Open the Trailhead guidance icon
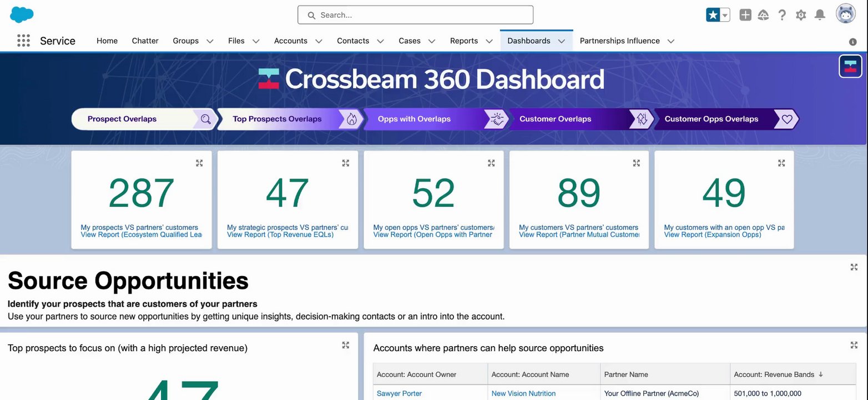The width and height of the screenshot is (868, 400). [x=764, y=15]
